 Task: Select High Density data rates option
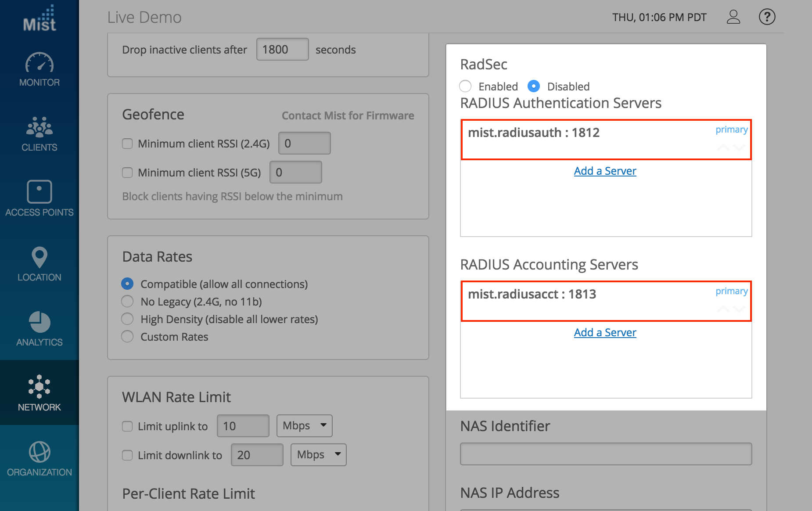127,319
